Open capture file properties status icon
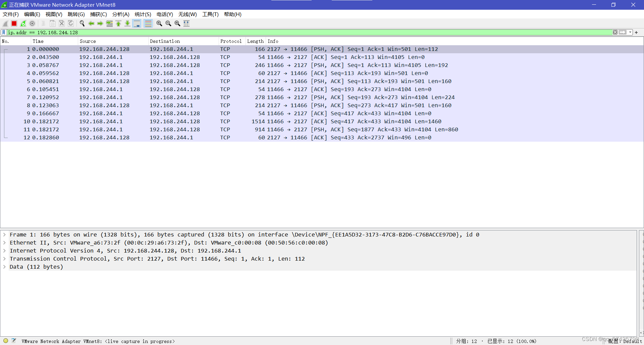The width and height of the screenshot is (644, 345). tap(14, 341)
